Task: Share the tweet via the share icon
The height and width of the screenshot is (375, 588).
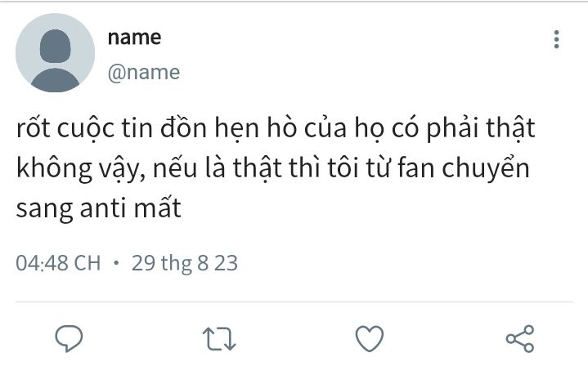Action: coord(520,338)
